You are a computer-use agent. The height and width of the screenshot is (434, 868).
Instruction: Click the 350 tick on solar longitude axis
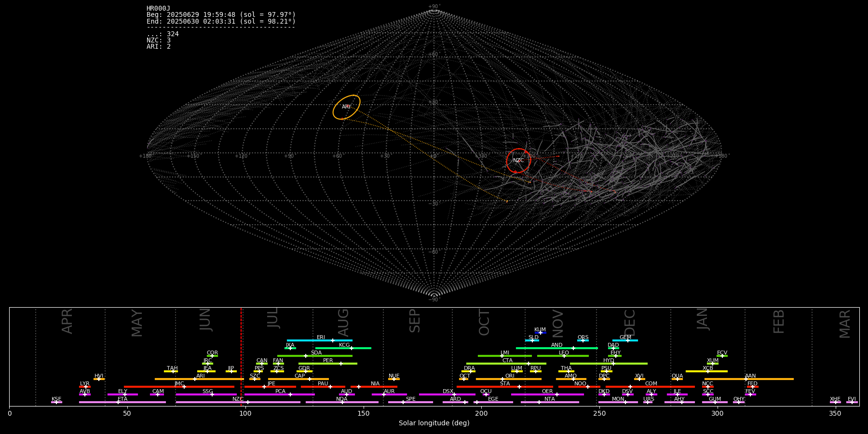(836, 413)
